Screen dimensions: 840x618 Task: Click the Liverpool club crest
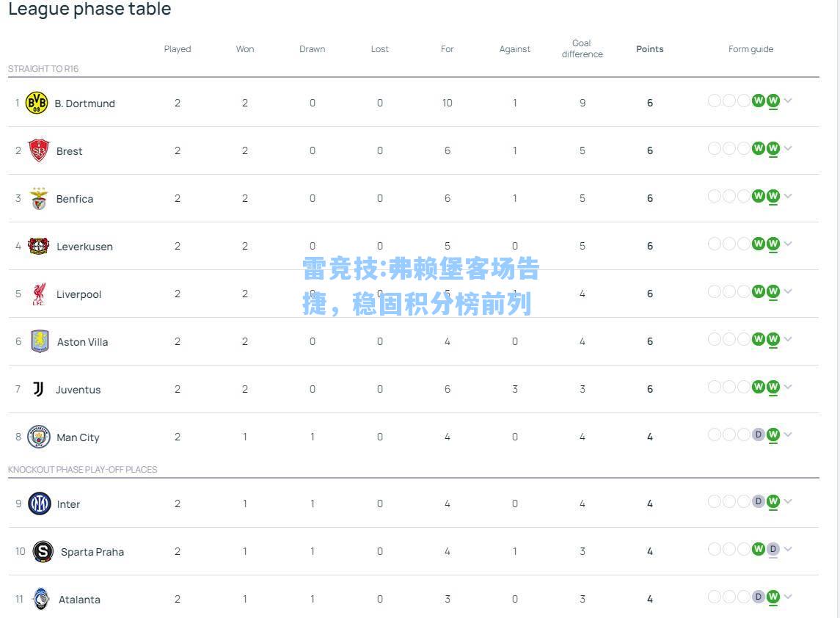coord(39,294)
